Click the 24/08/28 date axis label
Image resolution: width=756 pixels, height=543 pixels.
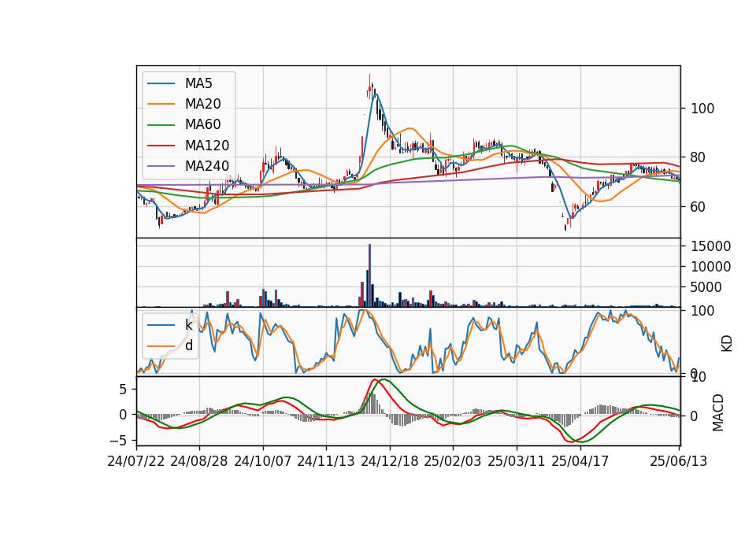[x=199, y=461]
